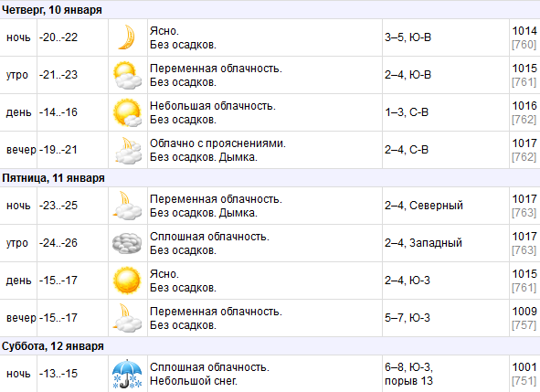Select the 'Суббота, 12 января' day header
The height and width of the screenshot is (392, 540).
point(53,345)
